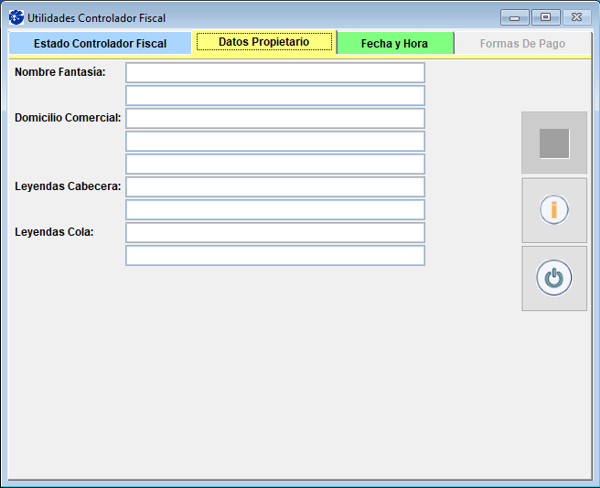Open the Fecha y Hora tab

click(x=395, y=44)
